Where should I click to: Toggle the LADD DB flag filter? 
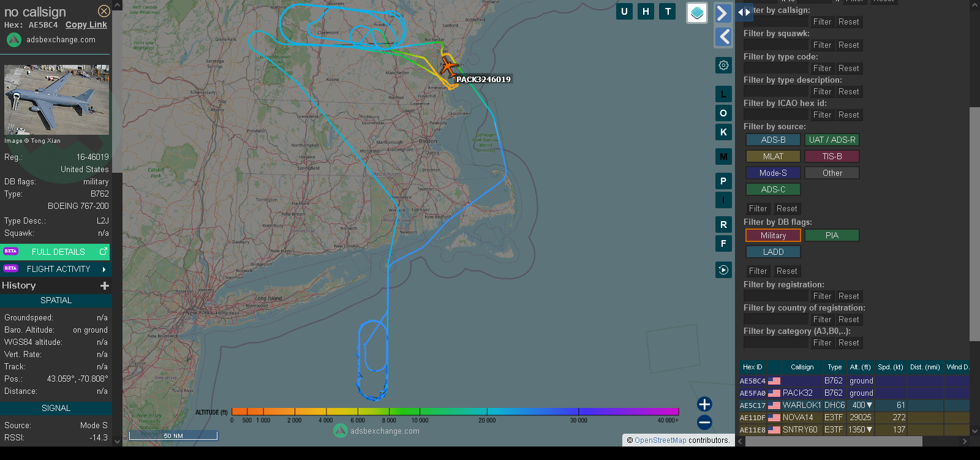(773, 252)
